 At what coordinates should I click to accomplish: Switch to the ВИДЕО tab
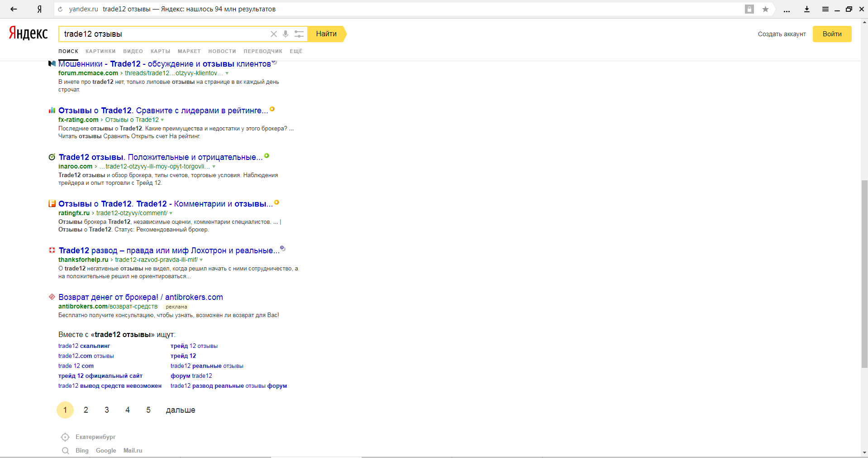coord(133,51)
